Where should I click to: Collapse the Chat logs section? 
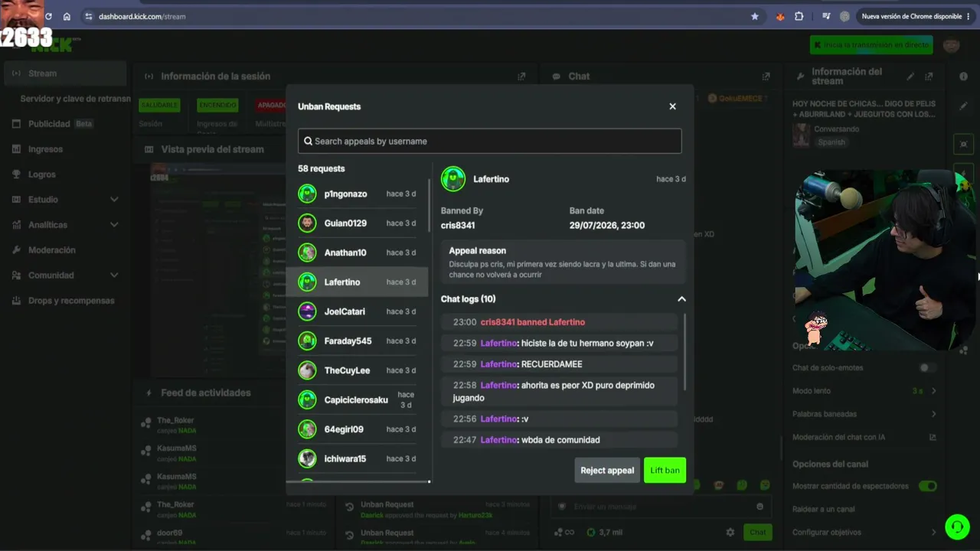pyautogui.click(x=681, y=299)
